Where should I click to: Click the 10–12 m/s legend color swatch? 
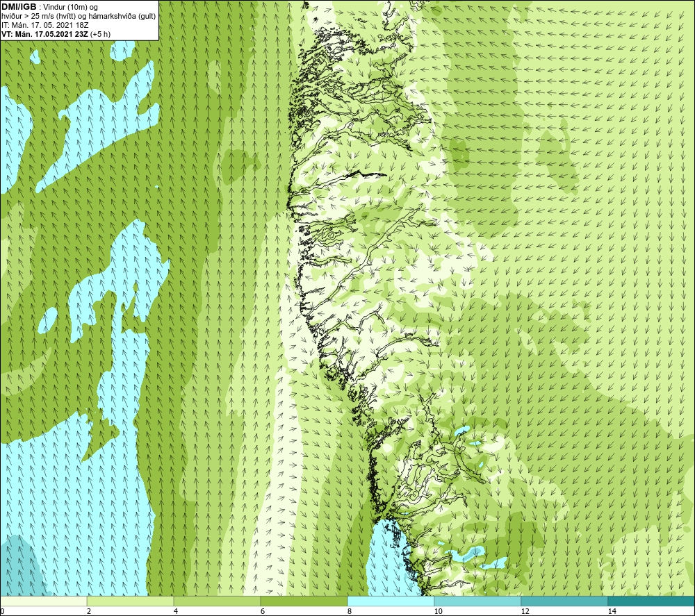point(478,601)
